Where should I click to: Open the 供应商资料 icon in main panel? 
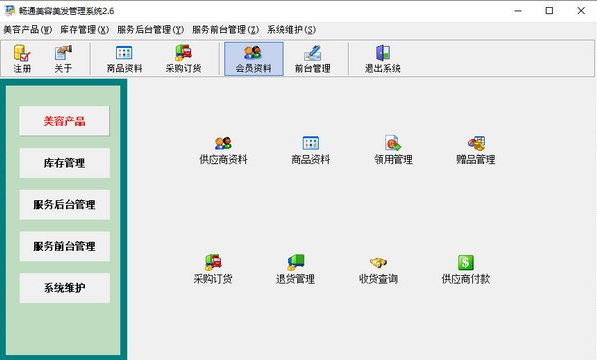coord(223,151)
